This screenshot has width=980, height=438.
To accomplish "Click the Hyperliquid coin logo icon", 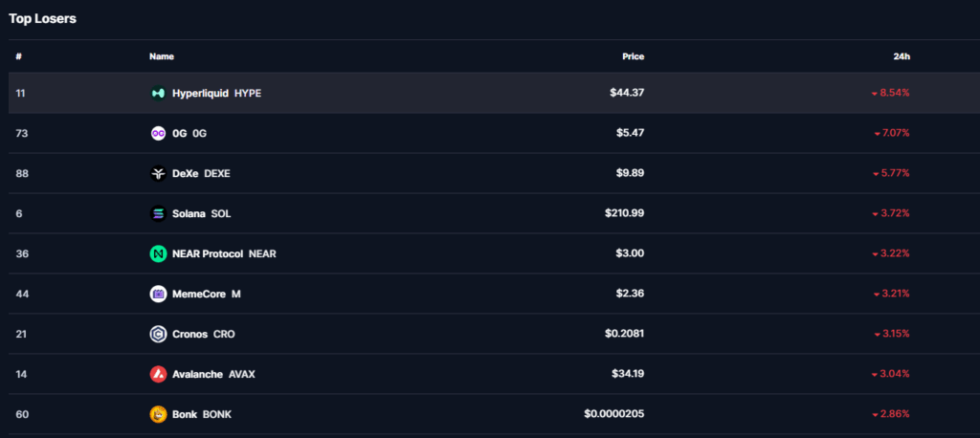I will (158, 93).
